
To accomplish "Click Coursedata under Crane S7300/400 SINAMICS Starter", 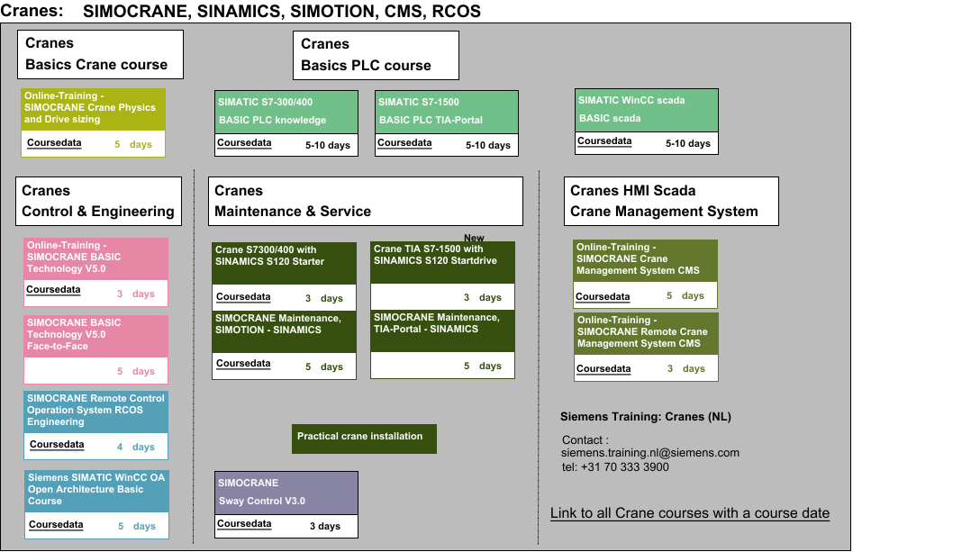I will [x=243, y=296].
